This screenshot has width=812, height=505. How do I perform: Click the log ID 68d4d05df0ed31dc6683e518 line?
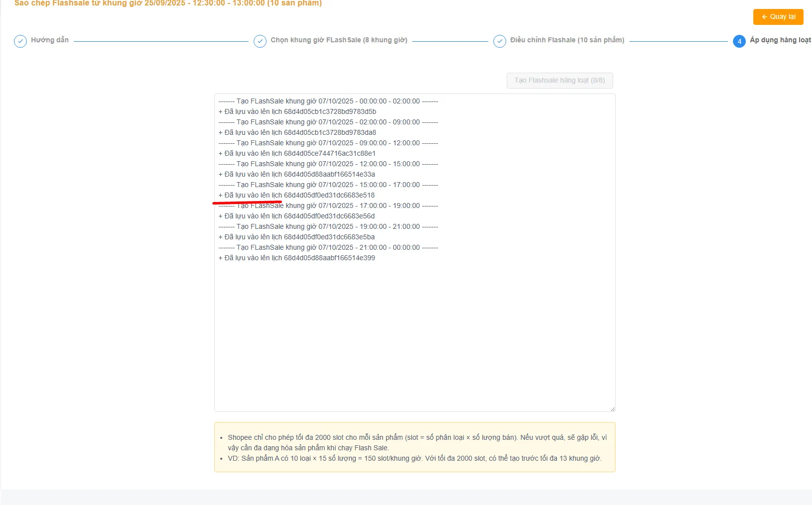click(297, 195)
